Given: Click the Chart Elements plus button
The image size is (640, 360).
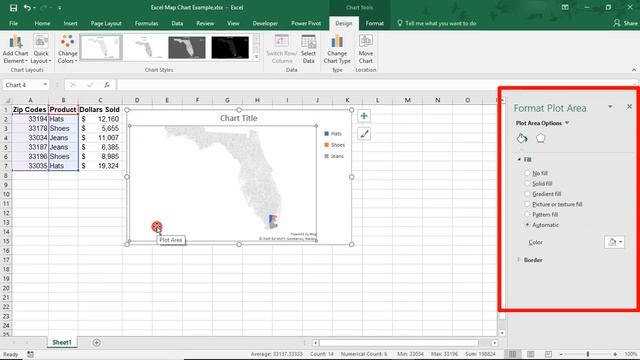Looking at the screenshot, I should [x=364, y=116].
